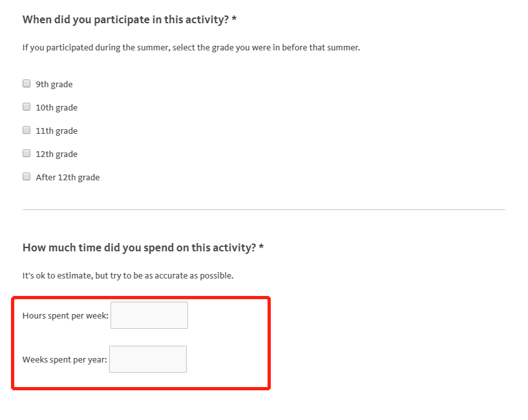Image resolution: width=528 pixels, height=420 pixels.
Task: Focus the Weeks spent per year field
Action: pyautogui.click(x=148, y=359)
